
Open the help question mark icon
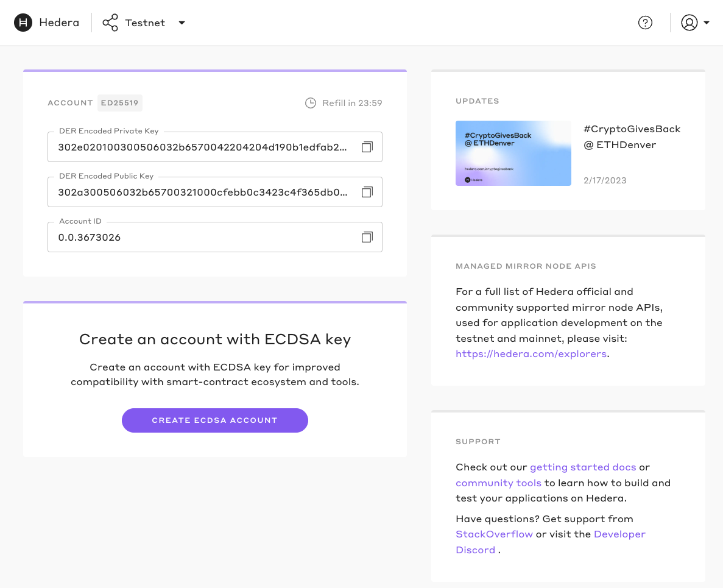pyautogui.click(x=645, y=23)
